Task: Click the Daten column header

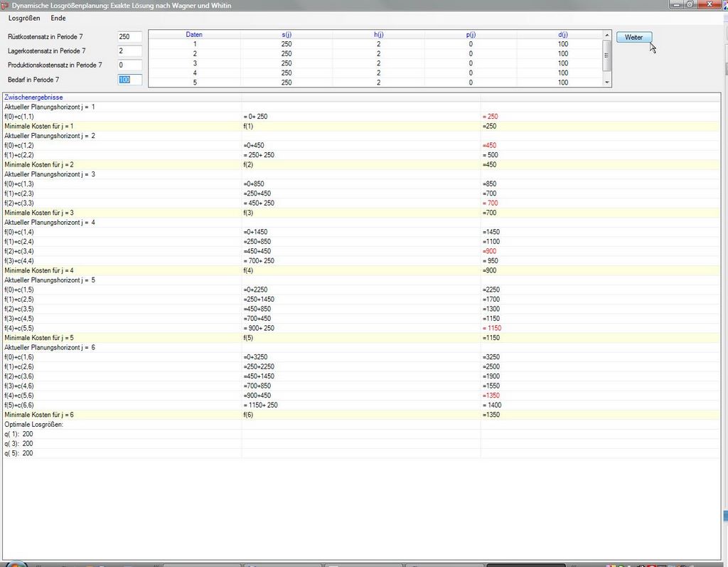Action: click(194, 34)
